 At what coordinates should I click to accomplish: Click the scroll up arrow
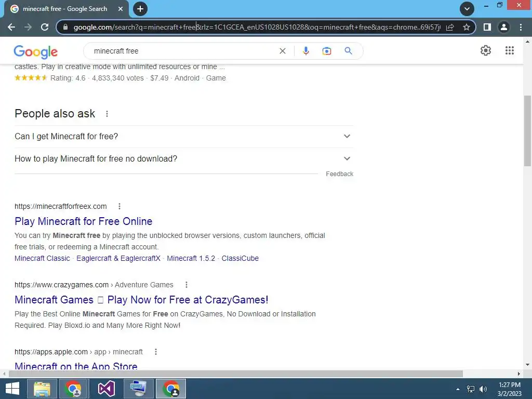[527, 42]
